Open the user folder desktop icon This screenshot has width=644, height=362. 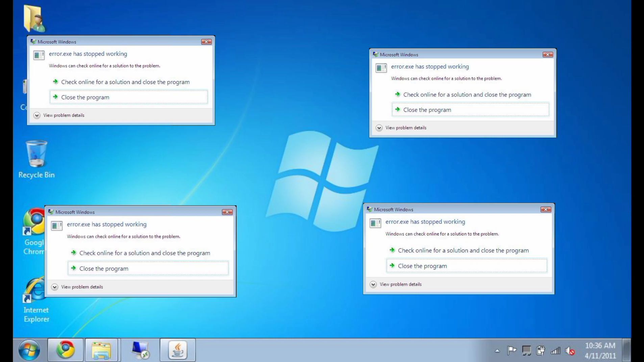34,19
